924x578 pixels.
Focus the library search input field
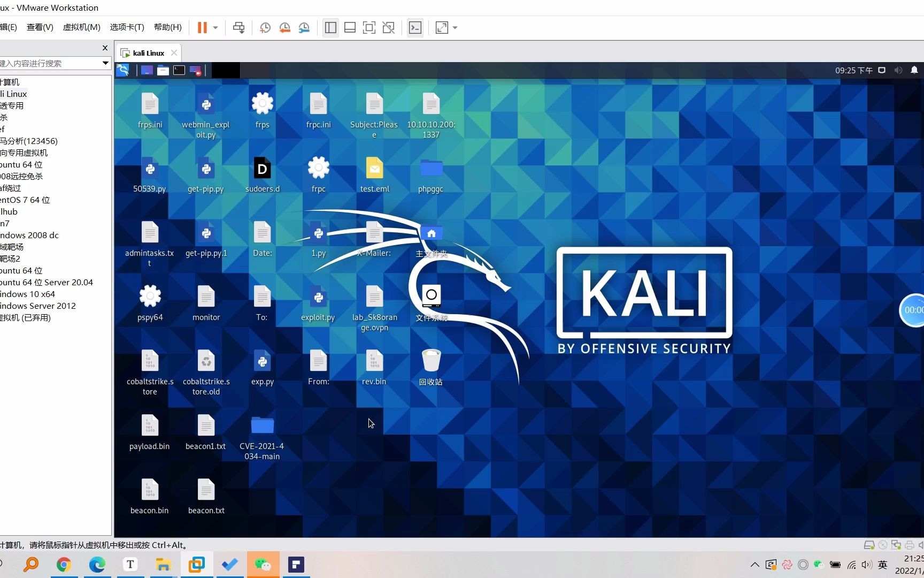point(50,63)
